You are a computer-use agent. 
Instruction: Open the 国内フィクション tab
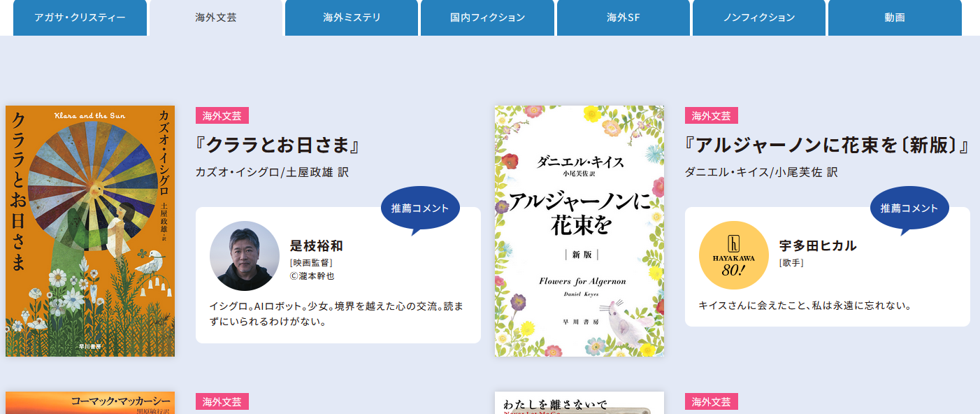[487, 17]
